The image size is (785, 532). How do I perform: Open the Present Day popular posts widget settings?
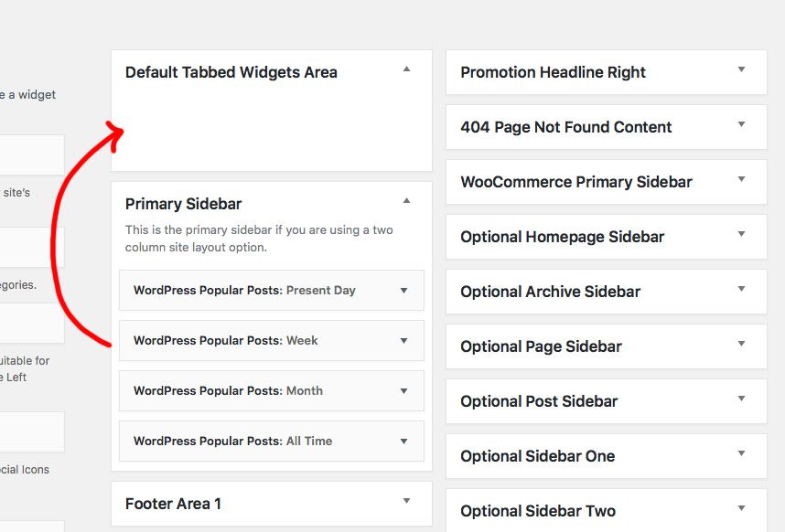pos(403,290)
